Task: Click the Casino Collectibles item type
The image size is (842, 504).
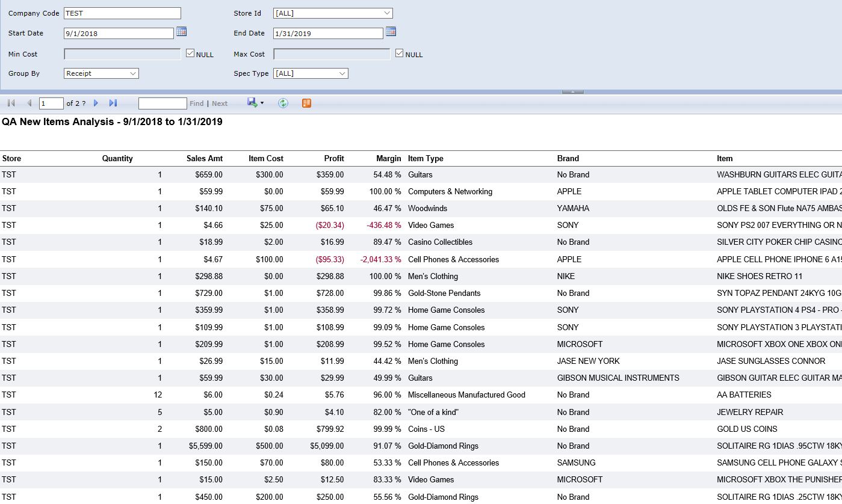Action: coord(440,242)
